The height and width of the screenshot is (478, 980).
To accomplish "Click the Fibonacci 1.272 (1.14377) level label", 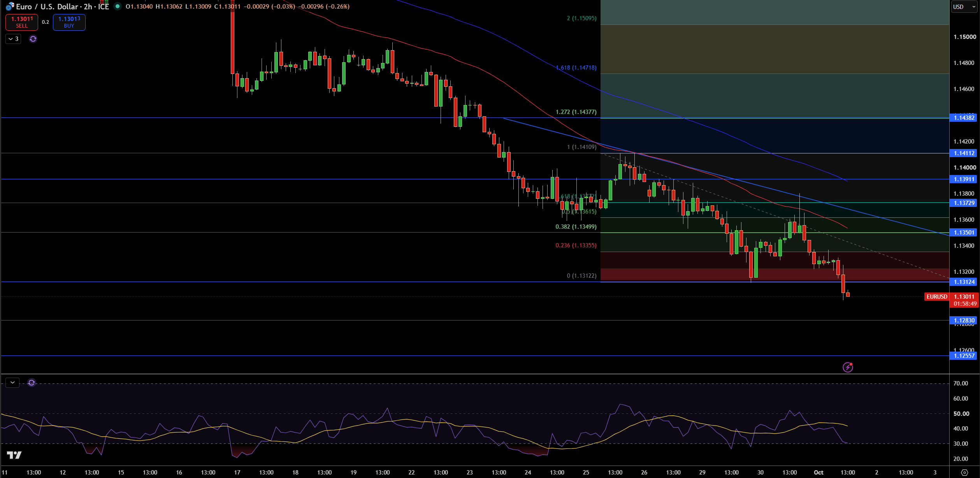I will click(x=576, y=112).
